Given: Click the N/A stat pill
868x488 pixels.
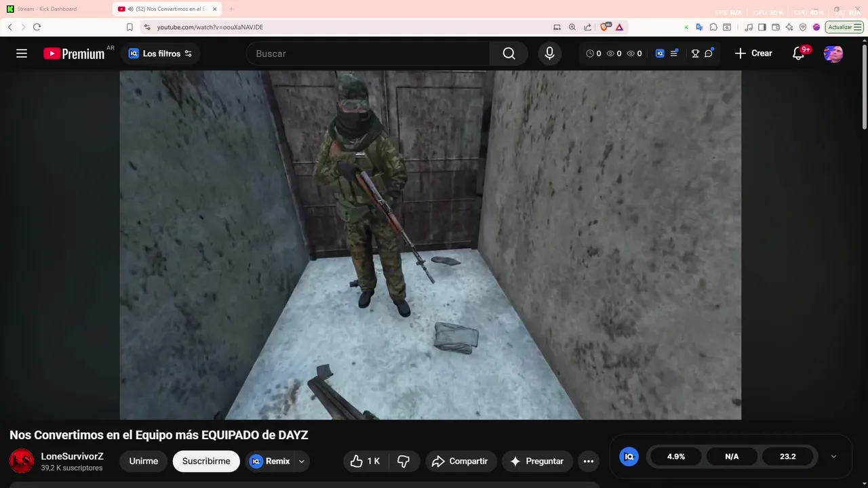Looking at the screenshot, I should click(x=732, y=457).
